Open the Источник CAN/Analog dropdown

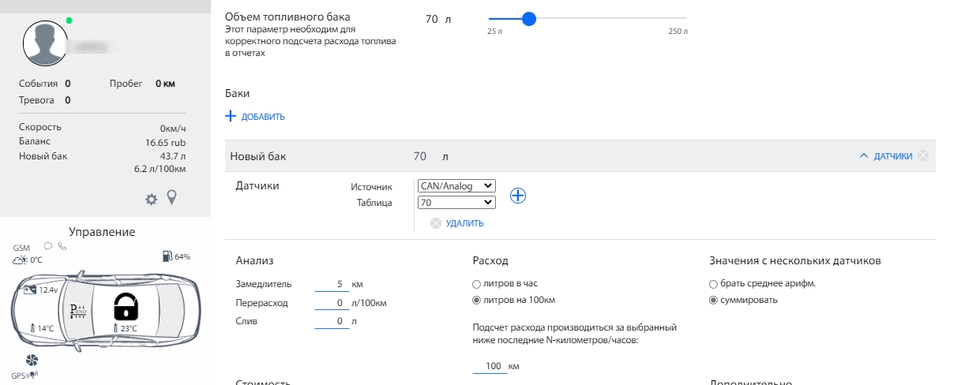coord(456,186)
